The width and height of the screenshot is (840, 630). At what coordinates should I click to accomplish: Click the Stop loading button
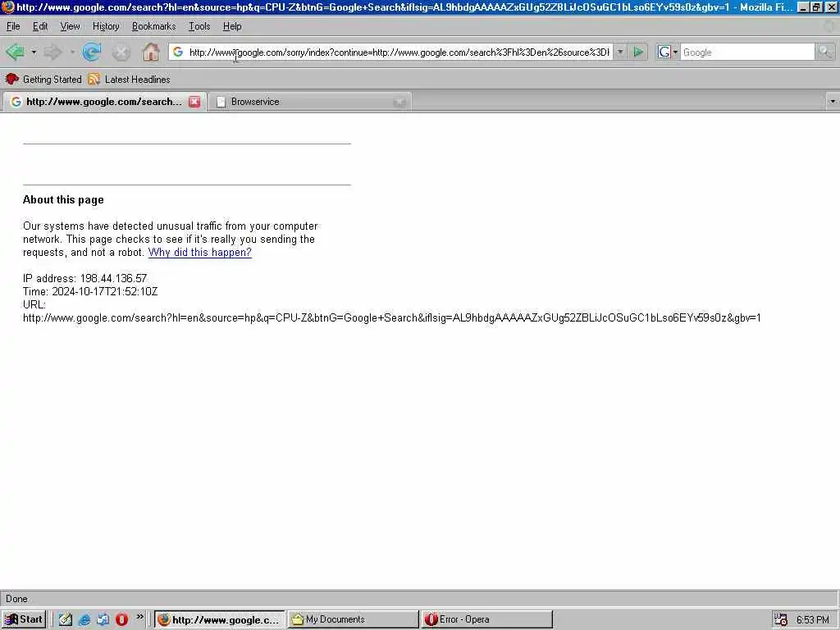tap(121, 52)
